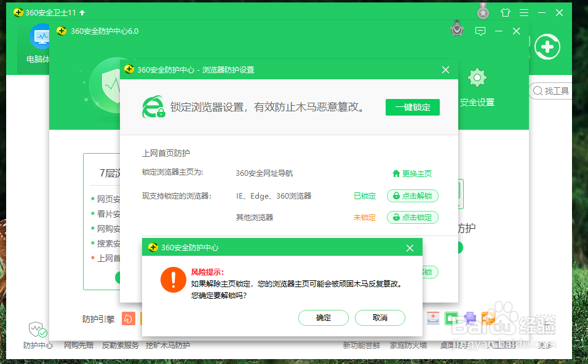Select the 网购安 list item
Viewport: 588px width, 364px height.
pyautogui.click(x=106, y=229)
